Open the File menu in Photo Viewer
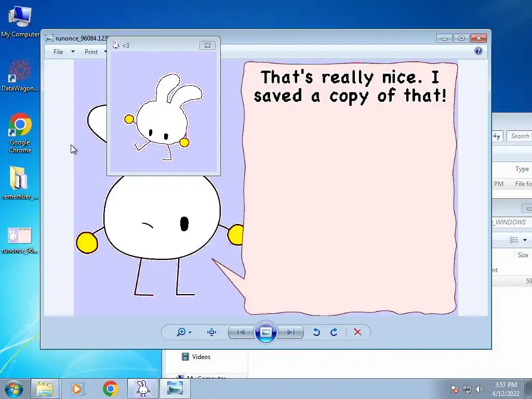The height and width of the screenshot is (399, 532). [58, 51]
